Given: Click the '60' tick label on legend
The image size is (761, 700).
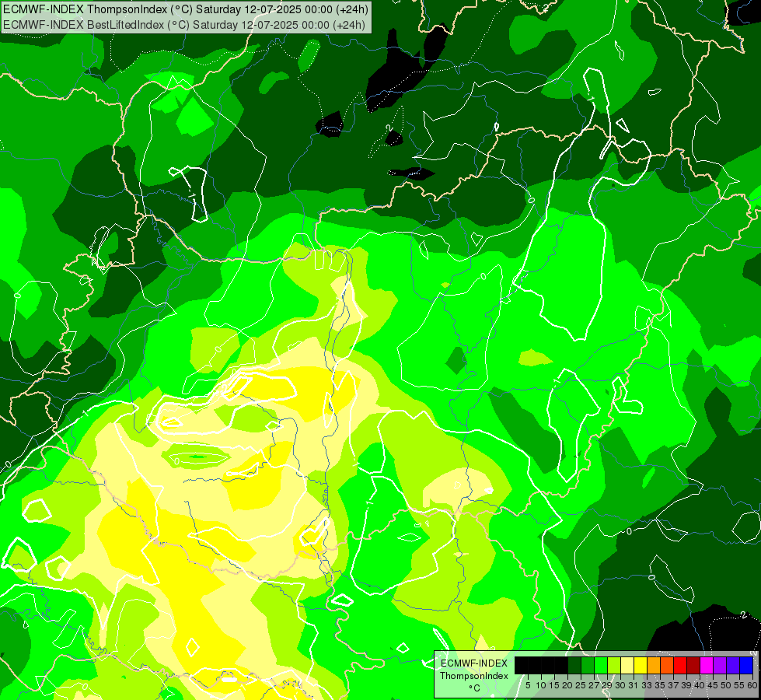Looking at the screenshot, I should click(752, 685).
